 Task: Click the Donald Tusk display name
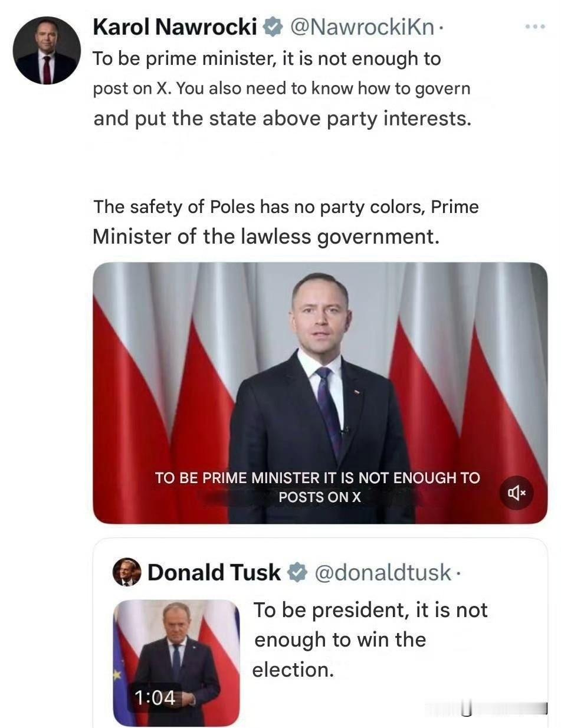tap(214, 572)
